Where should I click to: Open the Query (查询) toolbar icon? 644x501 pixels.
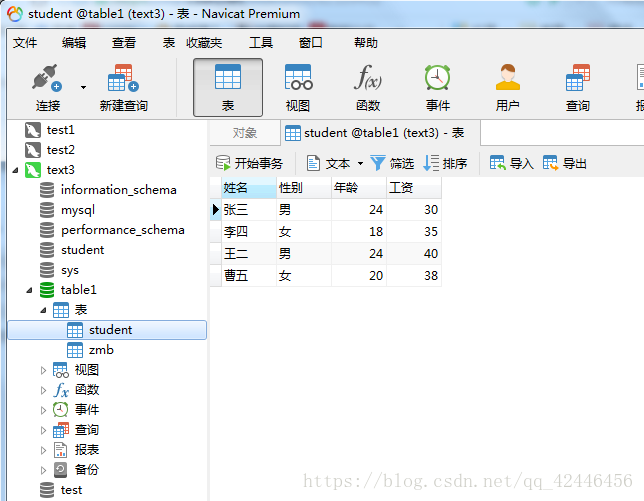[578, 77]
